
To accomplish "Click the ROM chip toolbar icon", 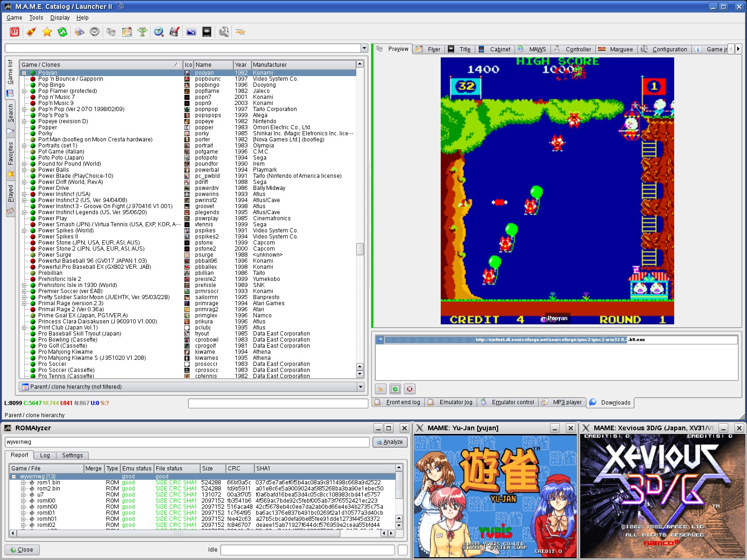I will 79,32.
